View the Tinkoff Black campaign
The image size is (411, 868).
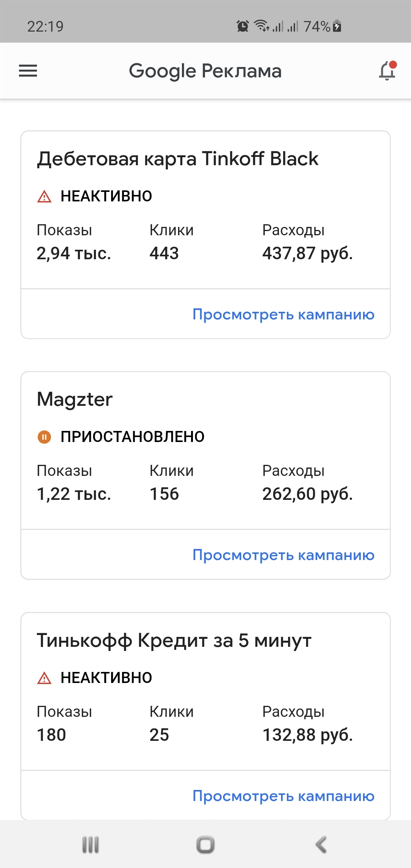[283, 314]
